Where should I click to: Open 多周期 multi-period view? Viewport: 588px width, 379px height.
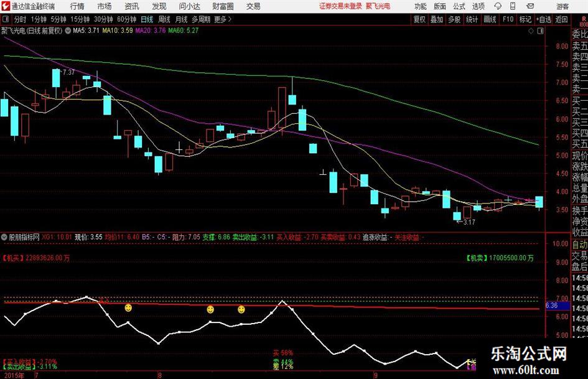(x=201, y=19)
